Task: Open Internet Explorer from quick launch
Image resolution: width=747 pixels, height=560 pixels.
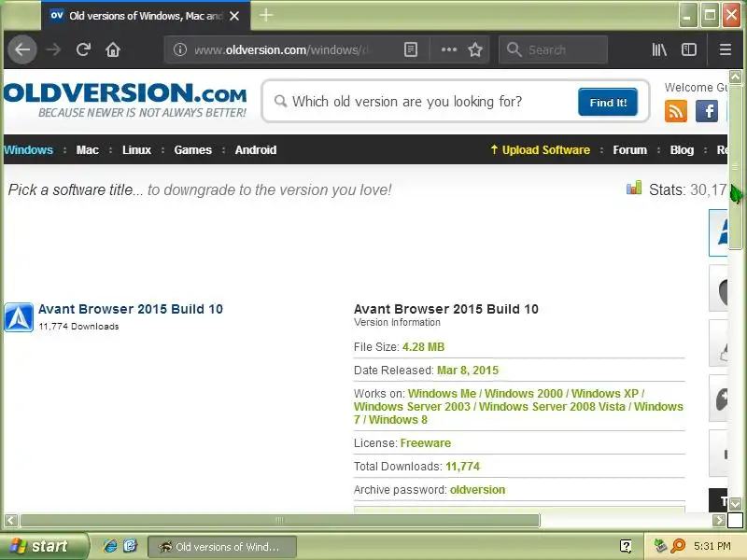Action: click(110, 546)
